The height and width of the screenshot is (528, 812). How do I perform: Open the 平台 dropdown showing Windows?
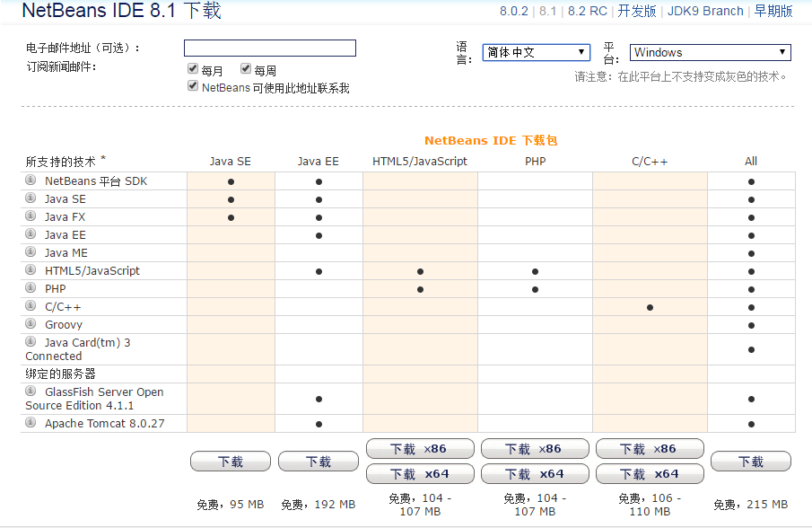click(x=710, y=52)
